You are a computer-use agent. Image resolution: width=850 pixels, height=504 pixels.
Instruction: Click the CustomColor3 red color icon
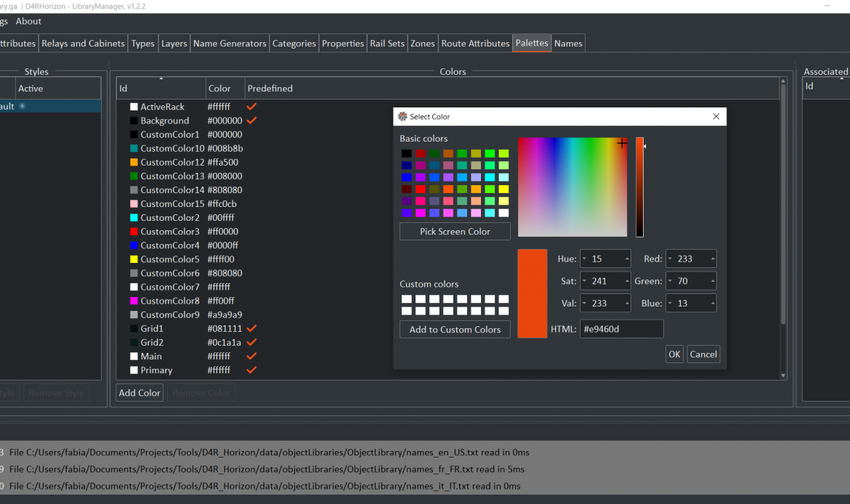(134, 232)
